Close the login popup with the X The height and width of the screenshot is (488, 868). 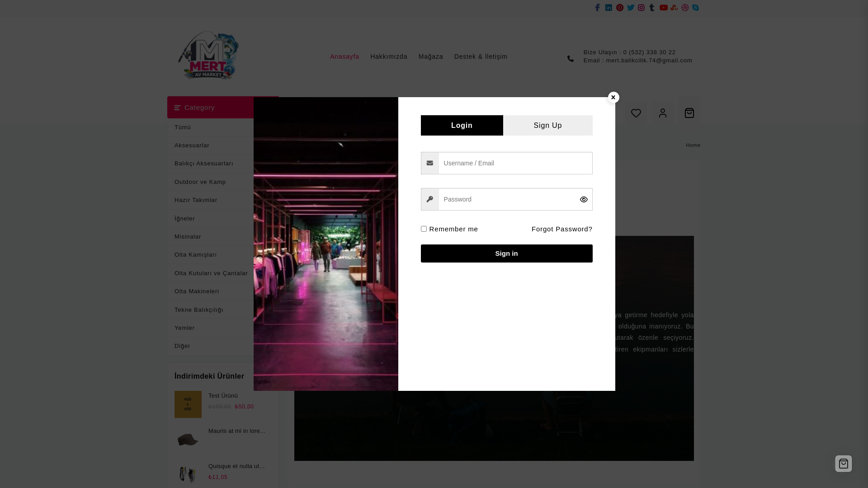[x=613, y=97]
